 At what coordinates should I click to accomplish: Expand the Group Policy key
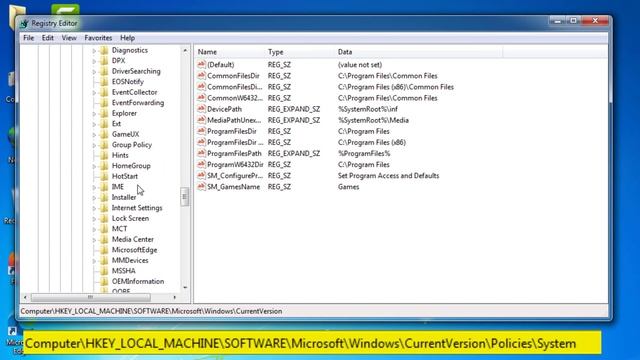coord(94,145)
